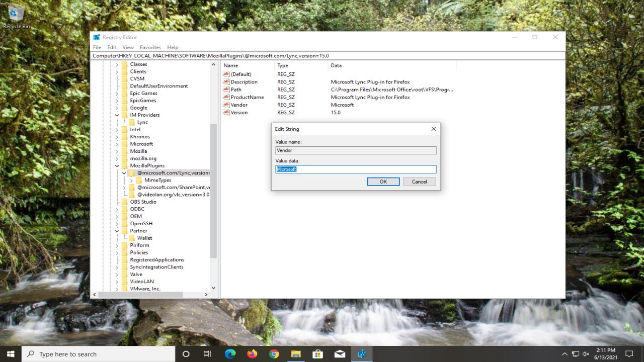Screen dimensions: 644x362
Task: Select the ProductName string value icon
Action: click(x=226, y=97)
